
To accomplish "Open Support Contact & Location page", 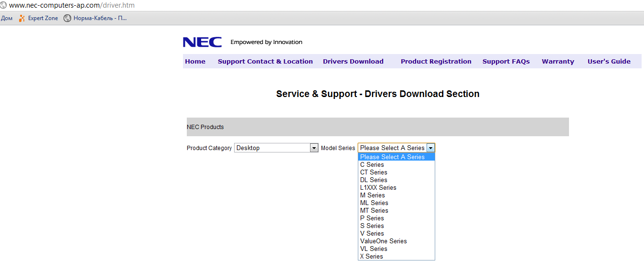I will click(x=265, y=61).
